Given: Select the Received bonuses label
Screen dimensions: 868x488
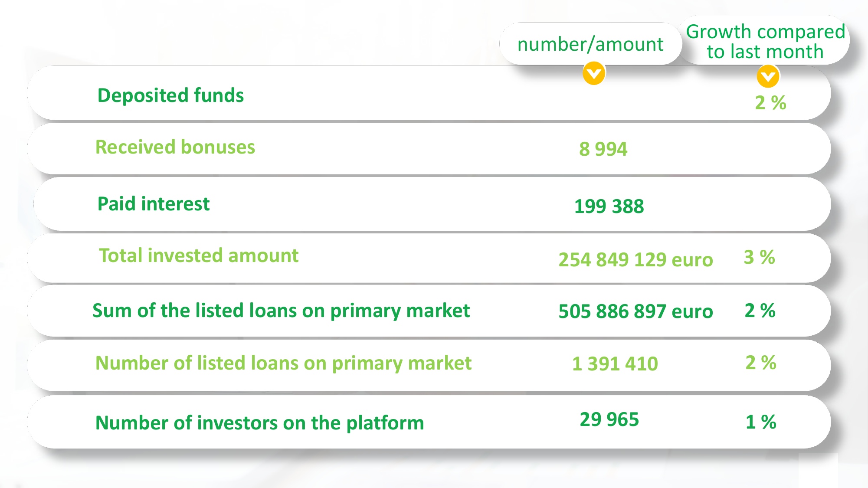Looking at the screenshot, I should [175, 147].
